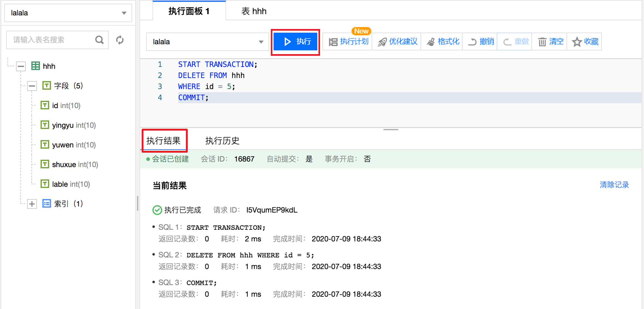This screenshot has width=644, height=309.
Task: Switch to the 表 hhh tab
Action: coord(254,11)
